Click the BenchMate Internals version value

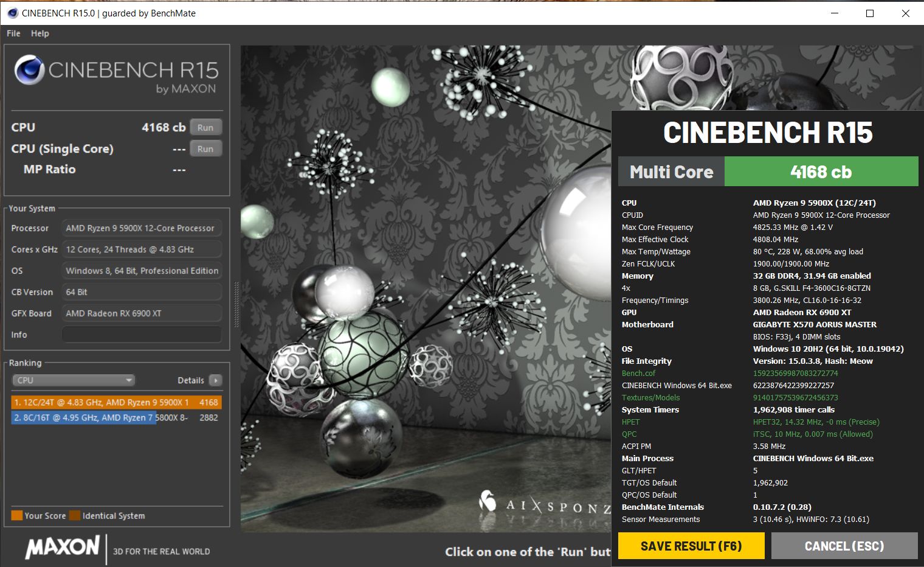(x=782, y=507)
